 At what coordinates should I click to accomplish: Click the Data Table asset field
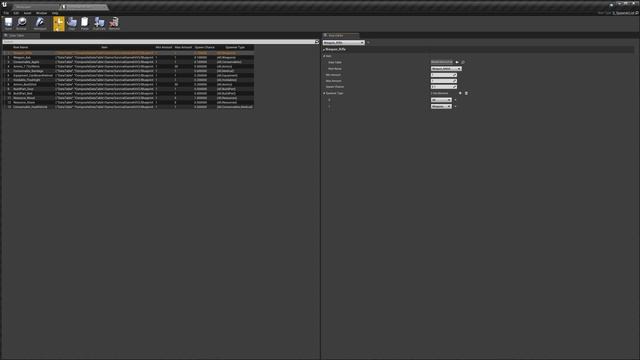(442, 62)
